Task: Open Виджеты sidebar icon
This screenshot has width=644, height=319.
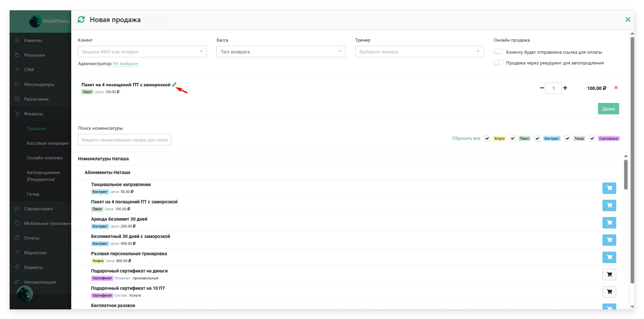Action: click(17, 267)
